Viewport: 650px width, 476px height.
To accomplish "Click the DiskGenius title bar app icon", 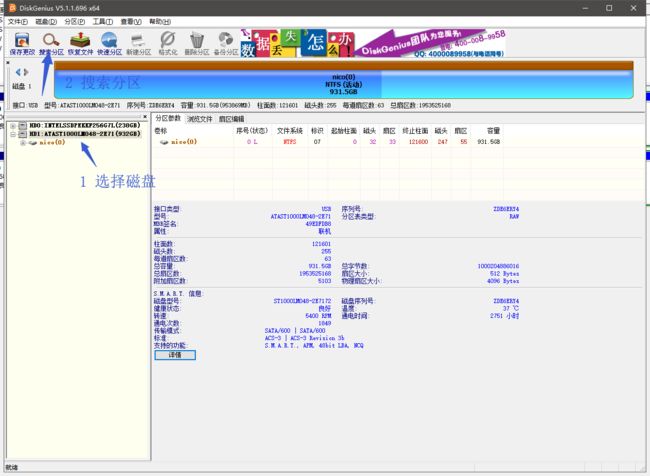I will 12,8.
